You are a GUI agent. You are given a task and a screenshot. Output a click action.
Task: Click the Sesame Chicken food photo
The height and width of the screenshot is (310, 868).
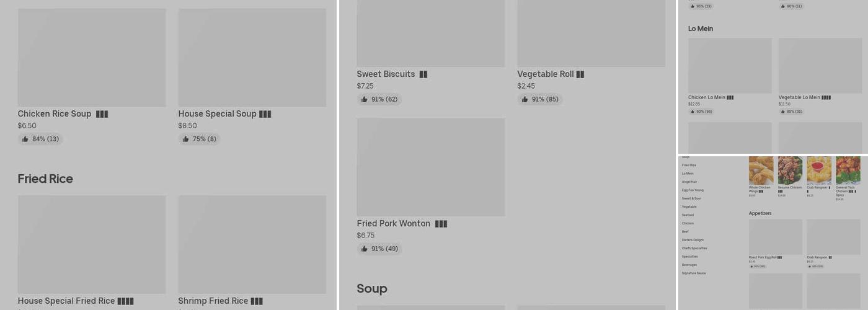pos(790,170)
